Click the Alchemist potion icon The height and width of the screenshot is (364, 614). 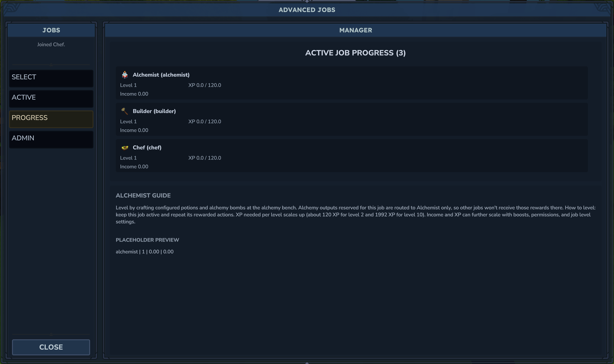pyautogui.click(x=125, y=75)
